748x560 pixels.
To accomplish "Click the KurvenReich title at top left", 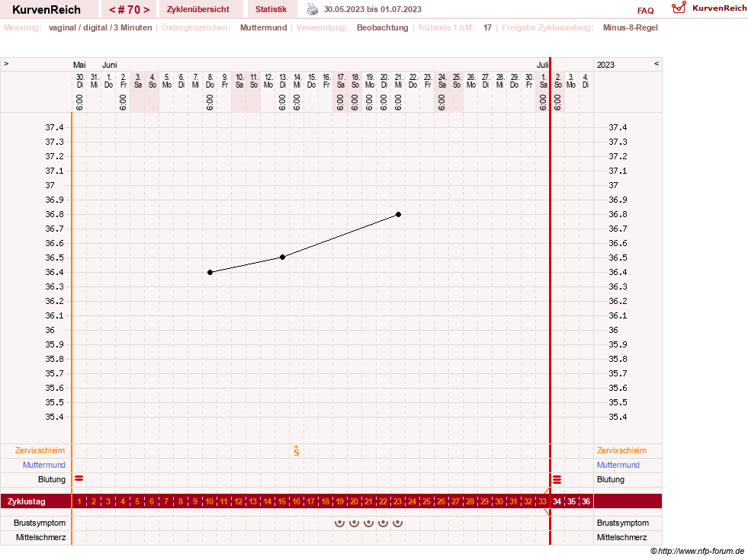I will click(47, 10).
